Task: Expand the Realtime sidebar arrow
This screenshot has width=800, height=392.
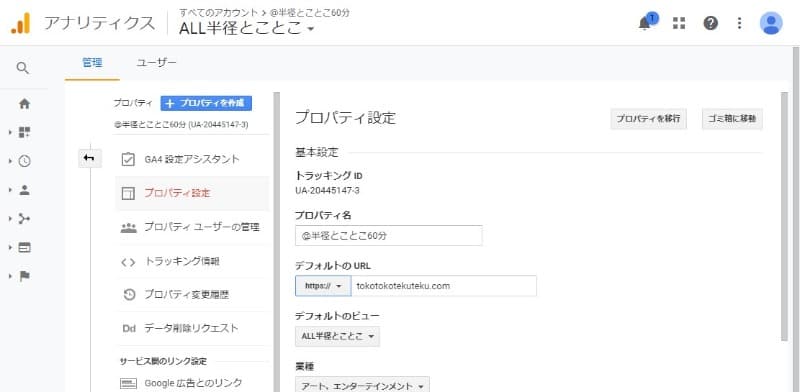Action: tap(10, 161)
